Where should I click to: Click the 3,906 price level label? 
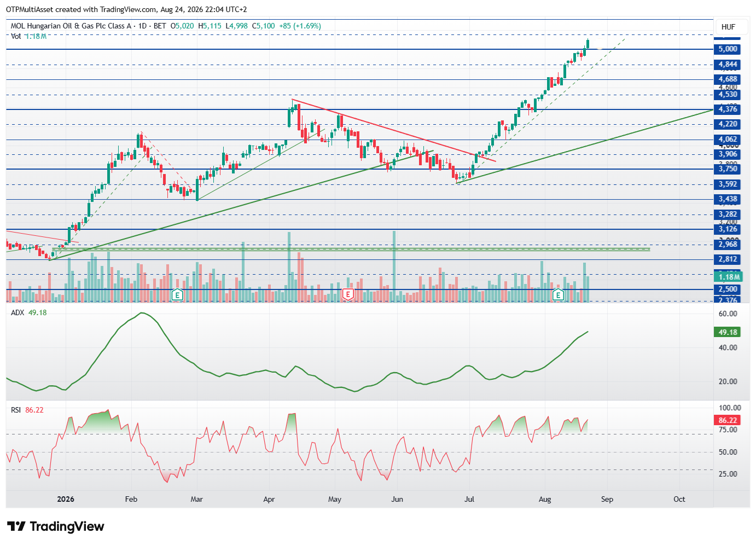(x=728, y=154)
